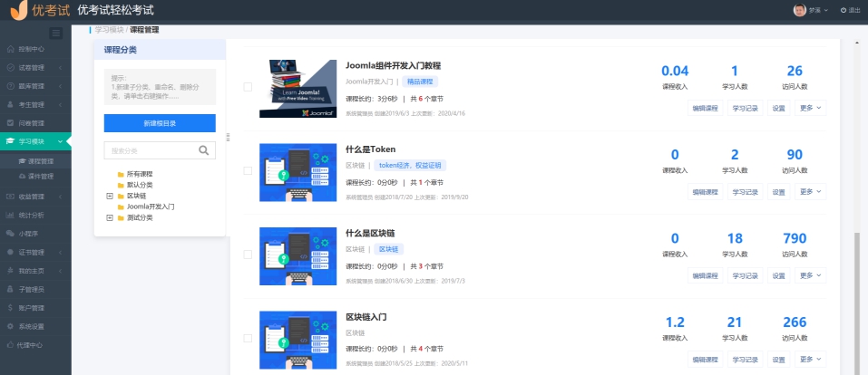The height and width of the screenshot is (375, 868).
Task: Open the 统计分析 menu item
Action: coord(35,216)
